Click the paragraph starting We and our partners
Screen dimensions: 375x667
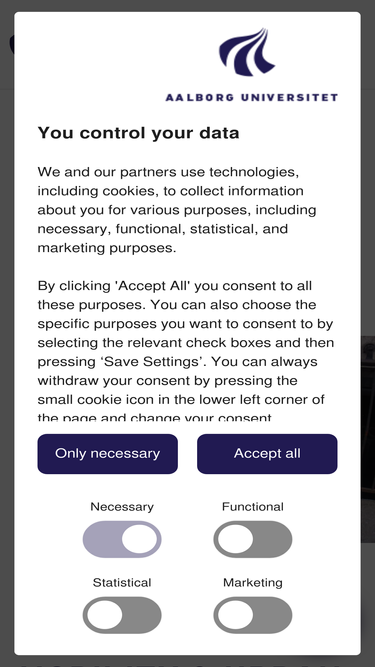pyautogui.click(x=177, y=210)
